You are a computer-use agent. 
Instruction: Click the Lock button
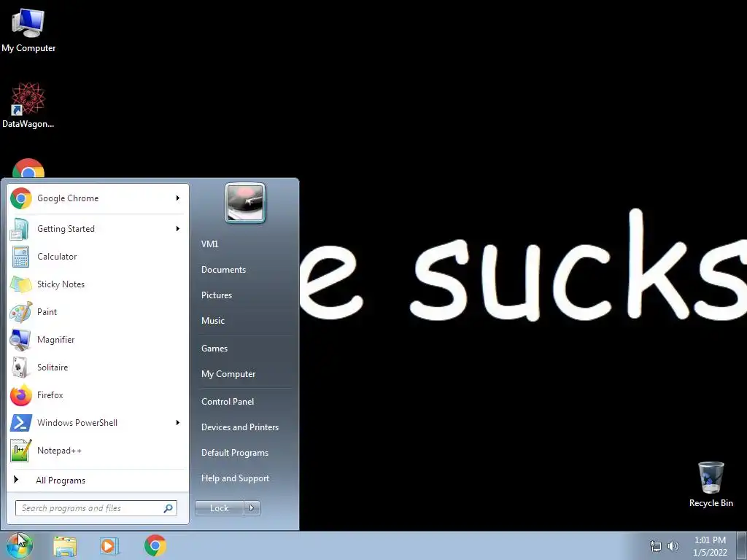pos(220,508)
